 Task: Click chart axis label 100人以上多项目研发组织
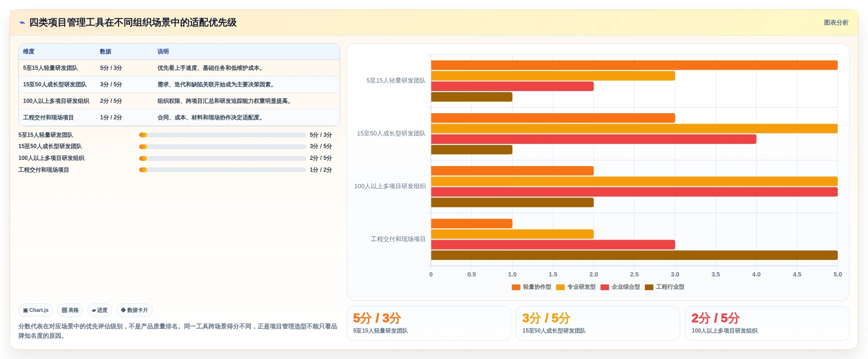coord(390,186)
